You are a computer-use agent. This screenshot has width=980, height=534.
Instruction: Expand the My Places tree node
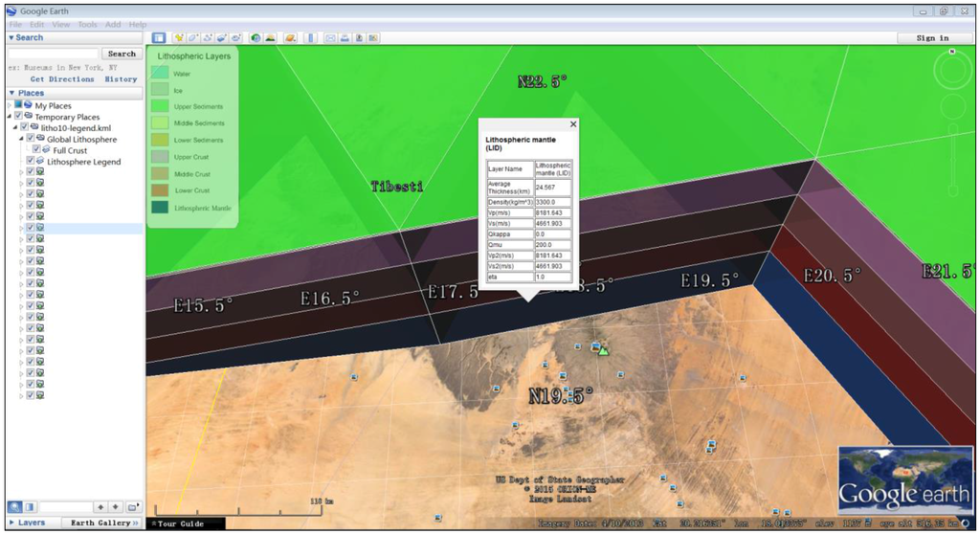click(x=10, y=105)
